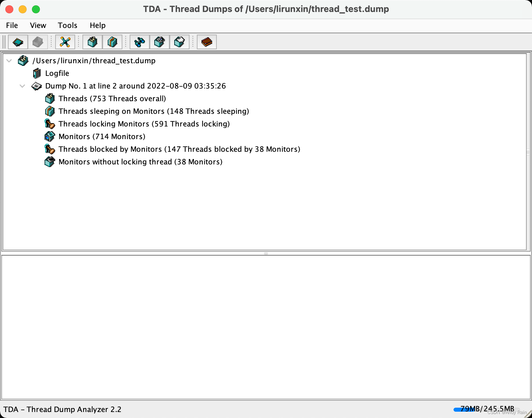Click the teal box toolbar icon
The width and height of the screenshot is (532, 418).
92,42
